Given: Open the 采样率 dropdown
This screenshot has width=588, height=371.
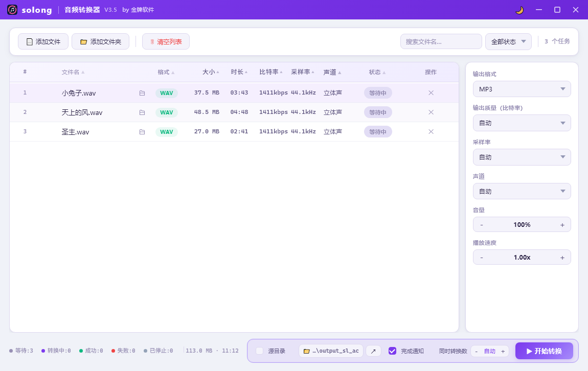Looking at the screenshot, I should (522, 157).
